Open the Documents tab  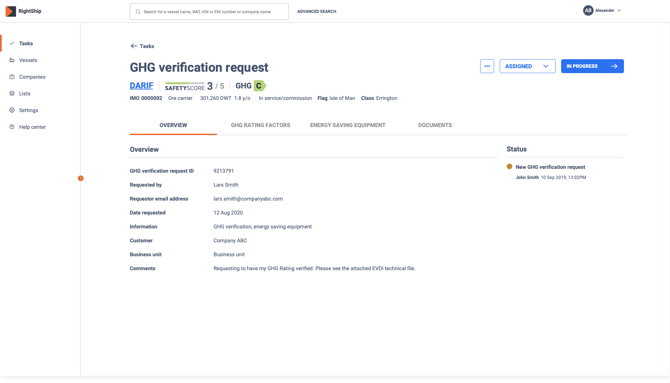coord(435,125)
